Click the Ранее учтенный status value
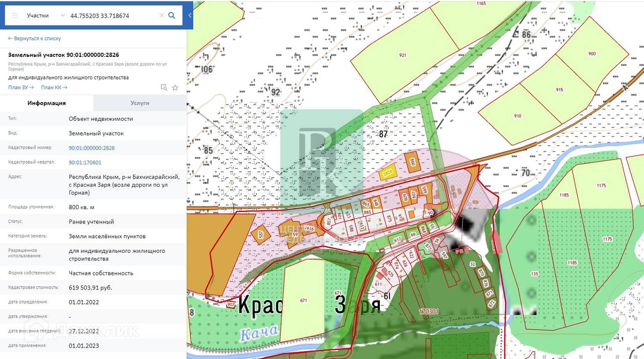 92,222
